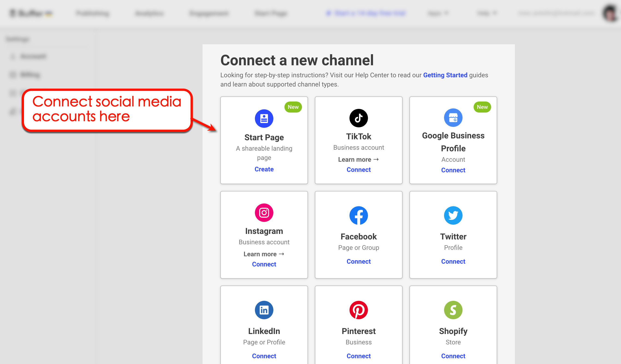This screenshot has height=364, width=621.
Task: Select the Instagram camera icon
Action: pos(264,212)
